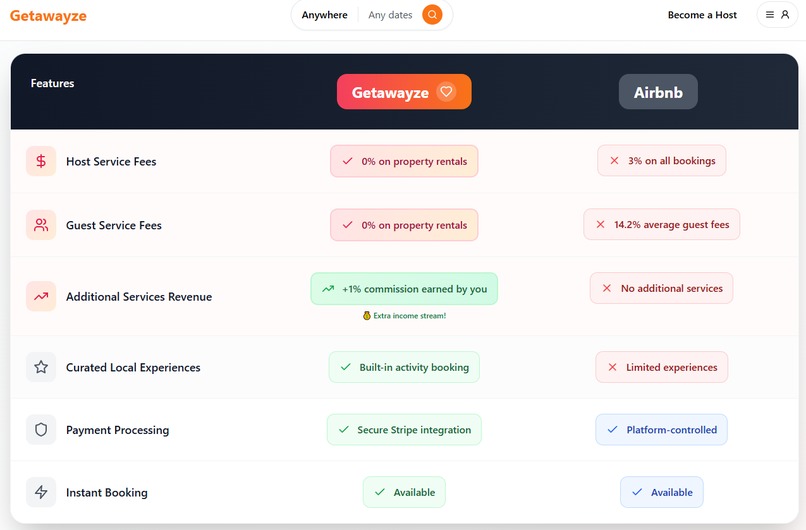The height and width of the screenshot is (530, 806).
Task: Click the Getawayze logo in the header
Action: coord(48,16)
